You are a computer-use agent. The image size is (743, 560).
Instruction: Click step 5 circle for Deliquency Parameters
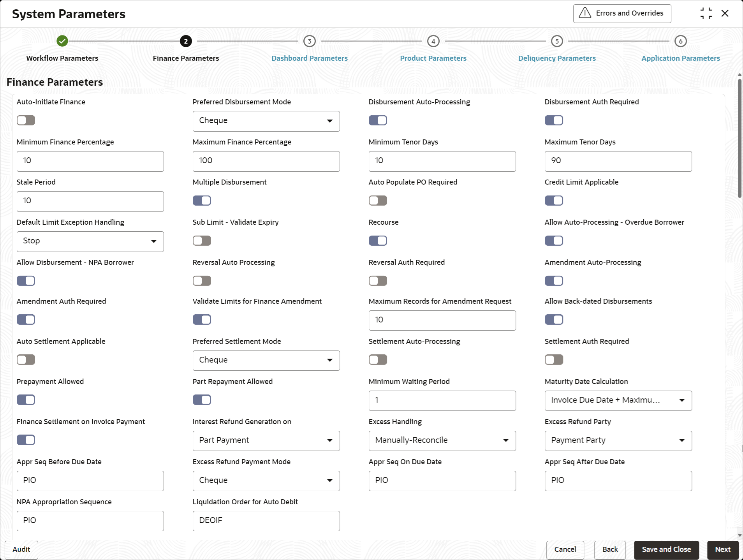(557, 41)
